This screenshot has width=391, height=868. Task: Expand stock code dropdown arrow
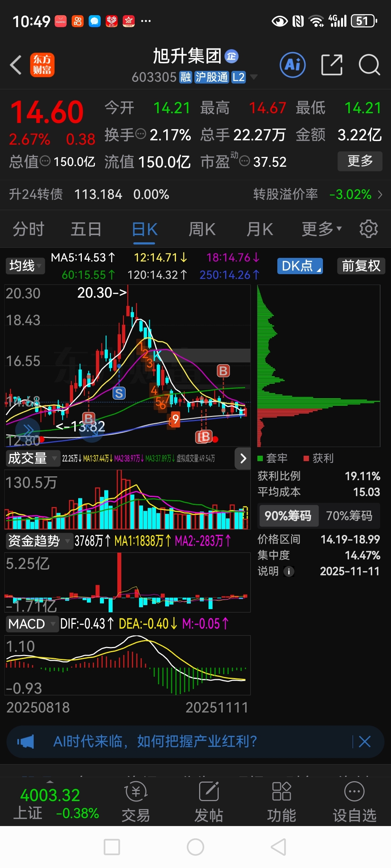(x=254, y=77)
